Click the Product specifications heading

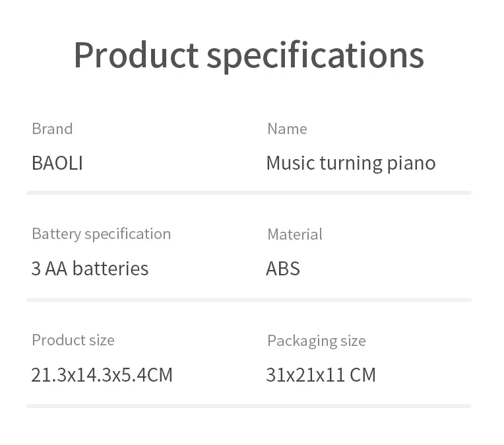coord(249,56)
